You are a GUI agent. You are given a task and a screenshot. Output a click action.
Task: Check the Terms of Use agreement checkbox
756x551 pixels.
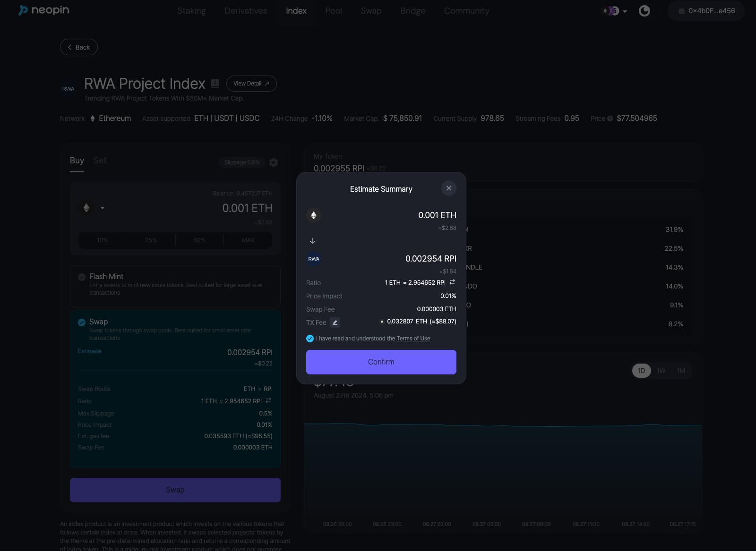[x=310, y=339]
